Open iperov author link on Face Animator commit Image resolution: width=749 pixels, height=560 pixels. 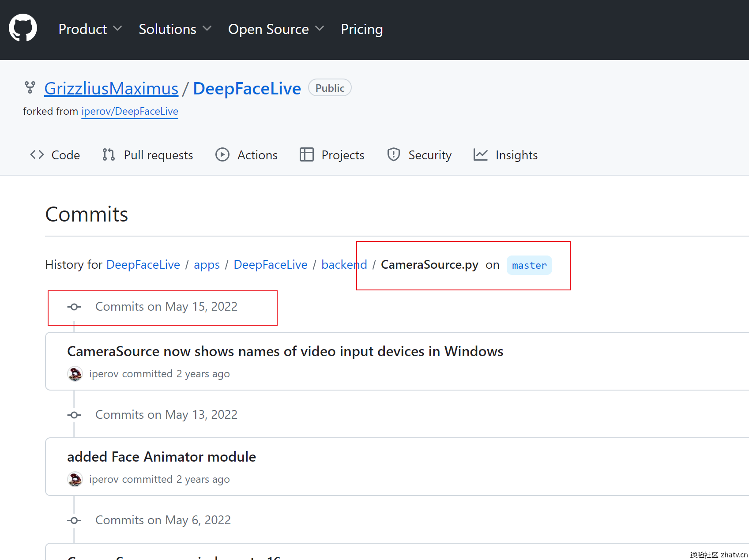(104, 479)
